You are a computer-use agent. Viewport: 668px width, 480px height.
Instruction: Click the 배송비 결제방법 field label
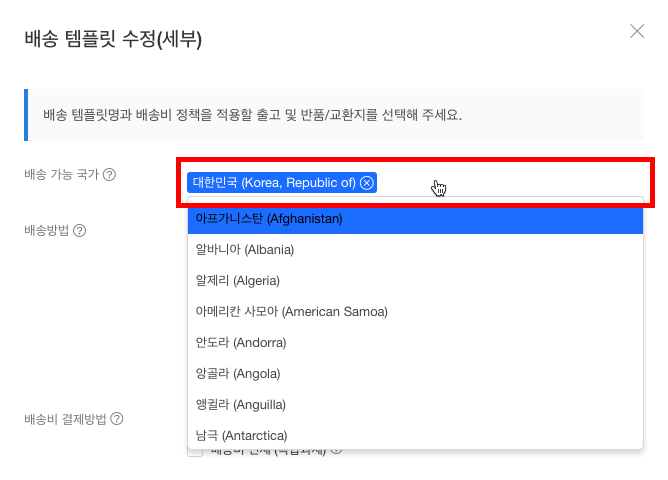(65, 418)
